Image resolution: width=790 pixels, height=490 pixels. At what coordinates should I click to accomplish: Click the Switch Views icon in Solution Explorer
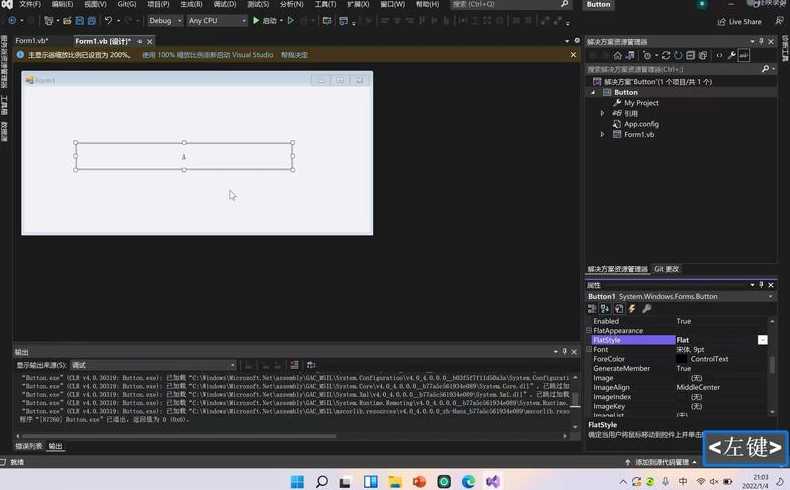click(630, 55)
